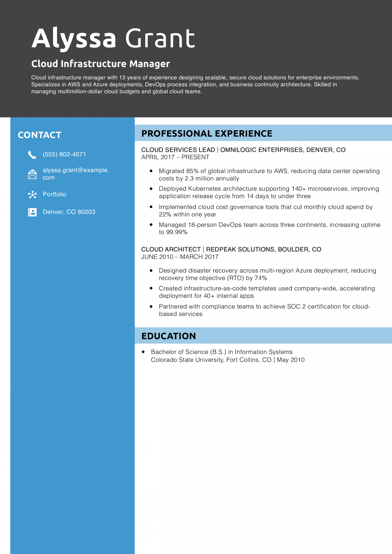Click the open envelope email icon
392x554 pixels.
(x=32, y=174)
